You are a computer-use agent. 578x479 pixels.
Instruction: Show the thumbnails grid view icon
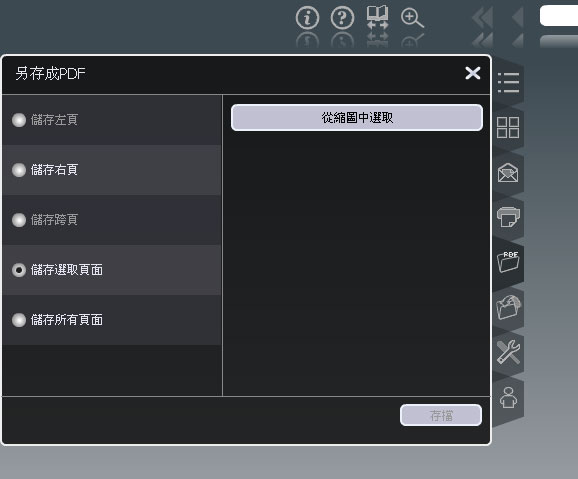tap(508, 128)
